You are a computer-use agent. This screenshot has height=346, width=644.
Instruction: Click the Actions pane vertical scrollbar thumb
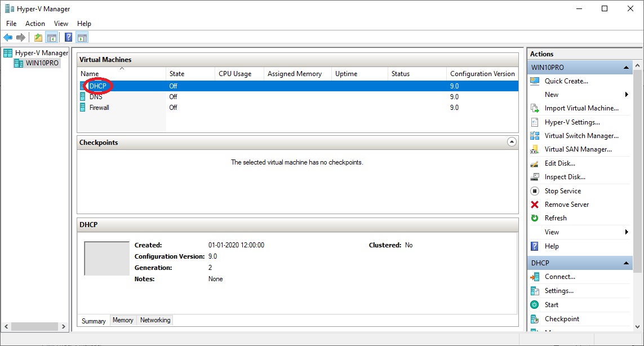click(x=637, y=171)
